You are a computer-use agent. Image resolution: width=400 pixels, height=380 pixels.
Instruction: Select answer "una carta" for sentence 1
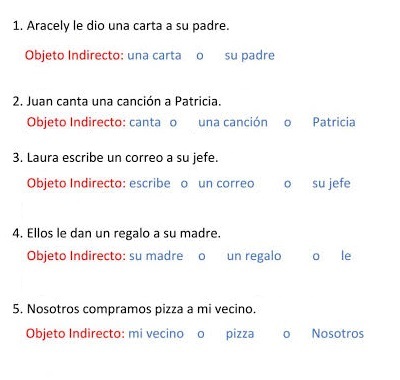tap(154, 55)
